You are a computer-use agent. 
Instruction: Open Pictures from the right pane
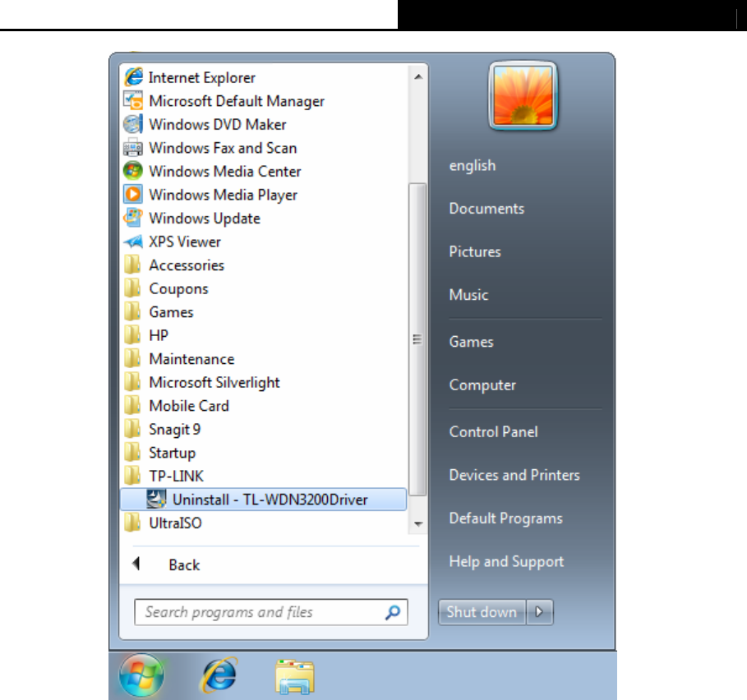pos(475,251)
